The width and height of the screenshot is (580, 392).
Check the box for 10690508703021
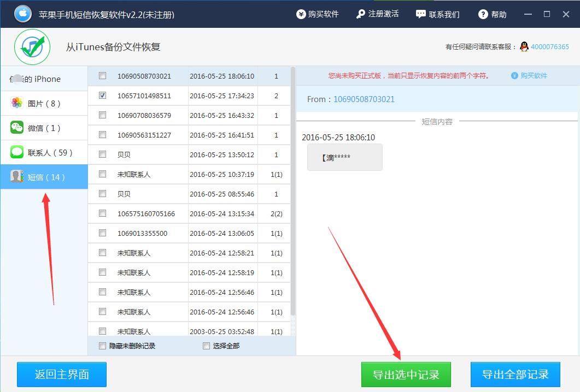tap(102, 76)
